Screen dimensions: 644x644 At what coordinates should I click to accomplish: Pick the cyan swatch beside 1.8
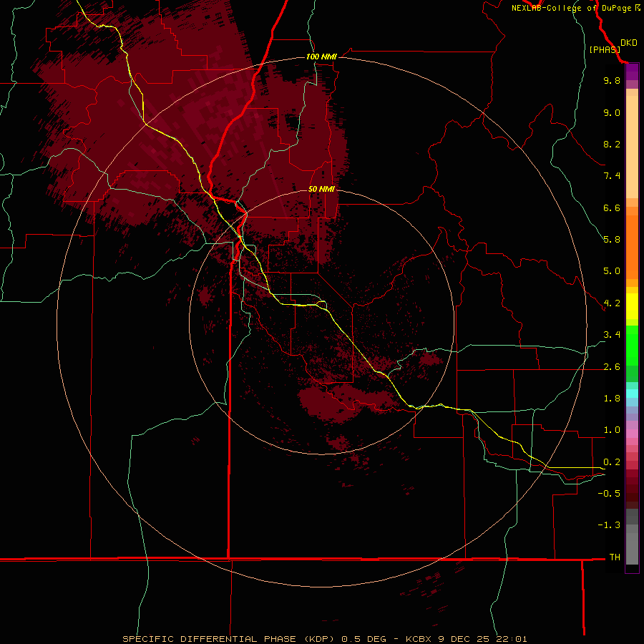click(632, 394)
